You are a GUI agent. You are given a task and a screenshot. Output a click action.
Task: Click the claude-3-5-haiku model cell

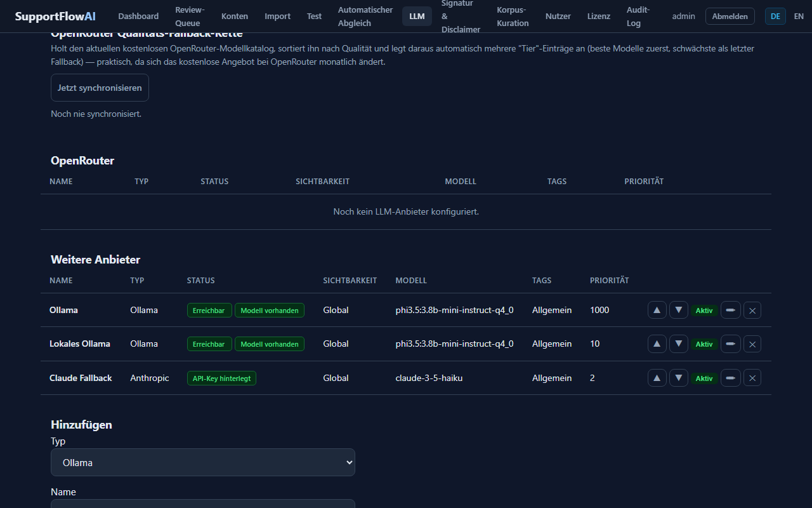(x=428, y=378)
